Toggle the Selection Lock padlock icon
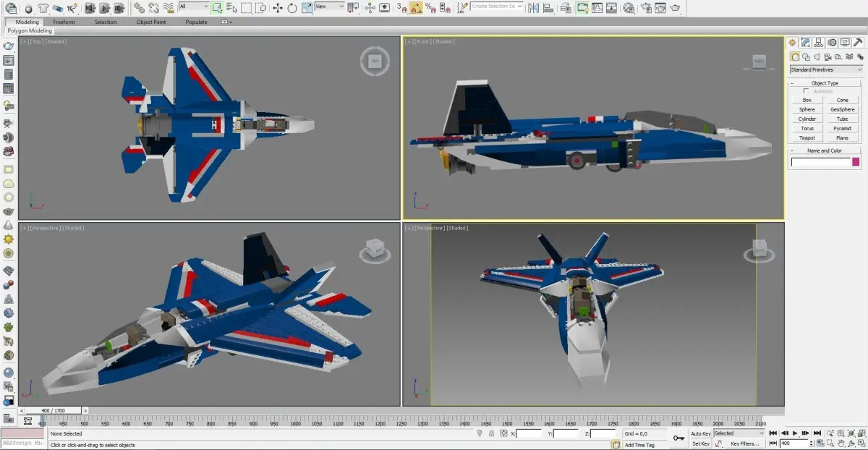Screen dimensions: 868x450 point(491,433)
